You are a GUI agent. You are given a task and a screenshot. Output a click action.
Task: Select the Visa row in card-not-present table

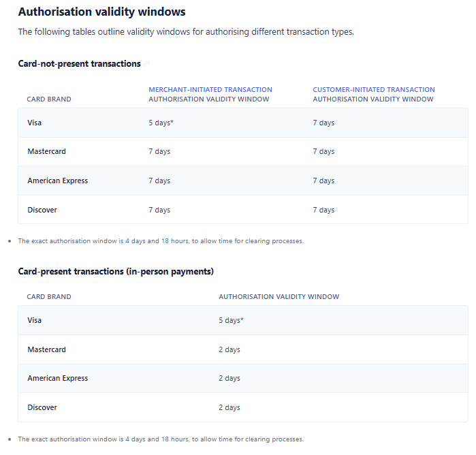click(x=35, y=123)
